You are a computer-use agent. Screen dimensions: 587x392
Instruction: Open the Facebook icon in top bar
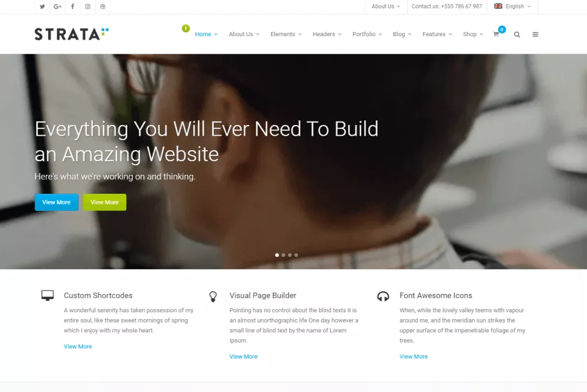73,6
